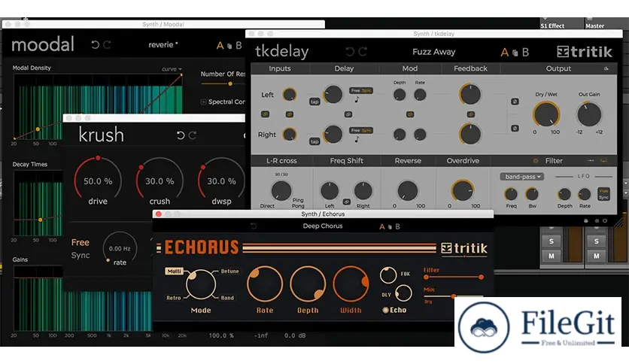Click the first routing arrow icon in Filter header
Screen dimensions: 629x364
591,161
